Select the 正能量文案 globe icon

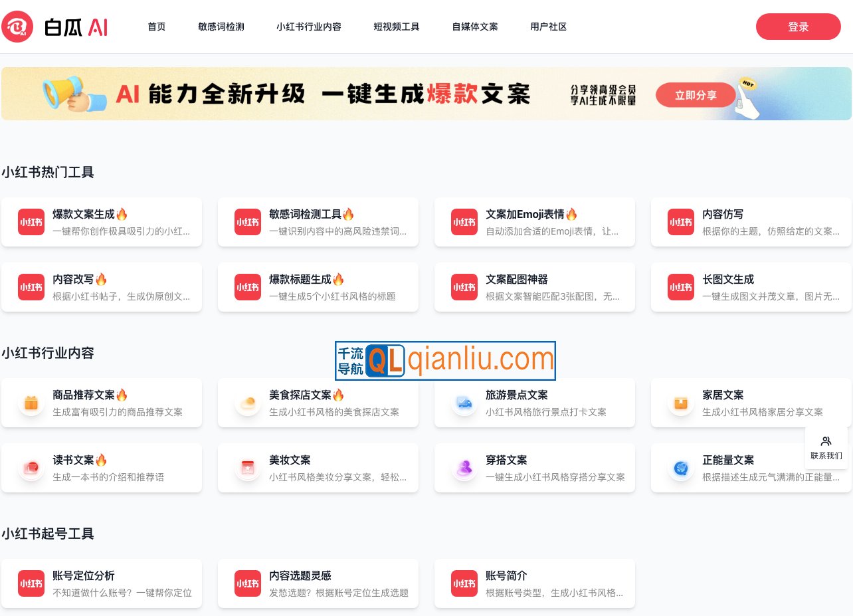click(x=680, y=468)
